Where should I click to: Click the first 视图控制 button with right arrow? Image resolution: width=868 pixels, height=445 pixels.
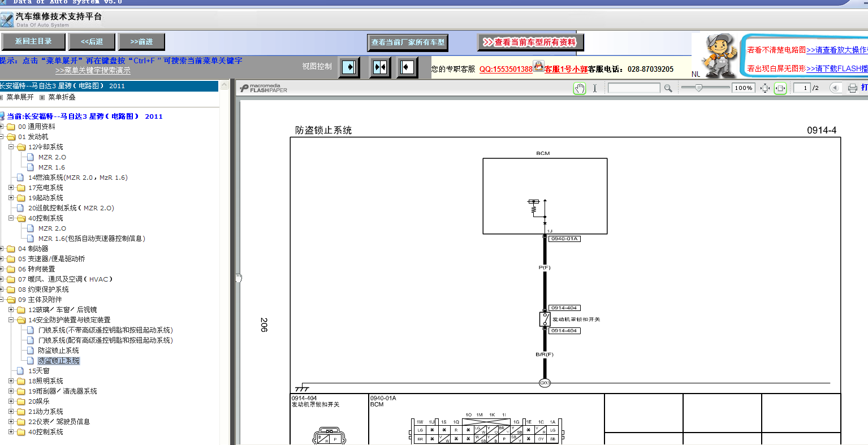point(349,67)
